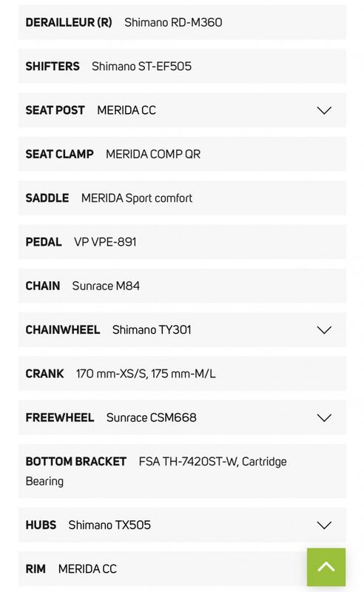Select the DERAILLEUR (R) specification row
This screenshot has width=364, height=592.
[182, 22]
